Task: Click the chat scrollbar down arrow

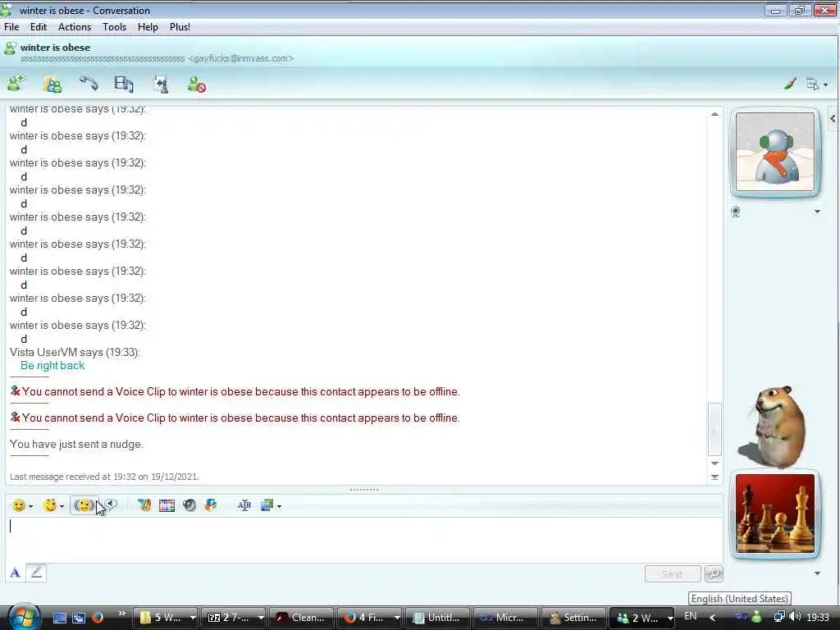Action: point(714,463)
